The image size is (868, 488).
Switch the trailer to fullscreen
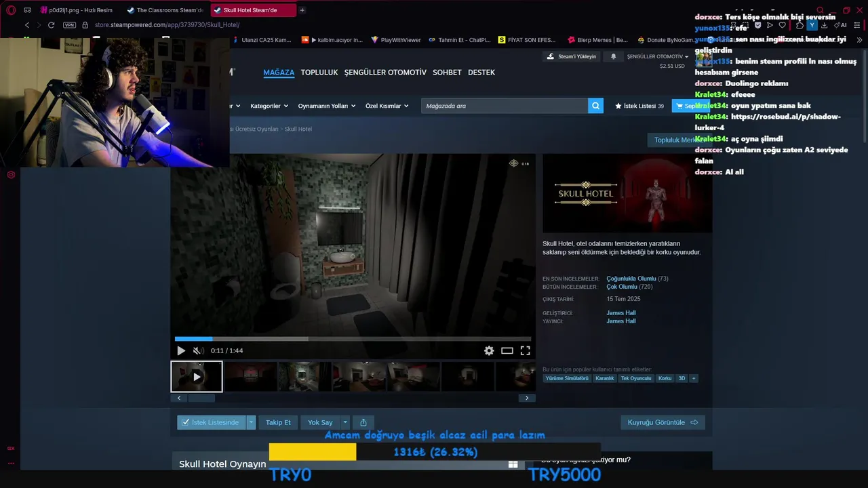[x=525, y=350]
